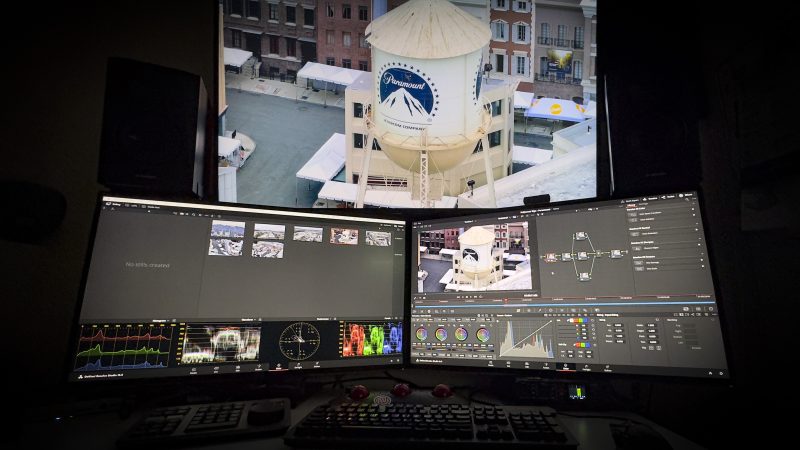Toggle the green channel button in Curves
Viewport: 800px width, 450px height.
click(580, 321)
